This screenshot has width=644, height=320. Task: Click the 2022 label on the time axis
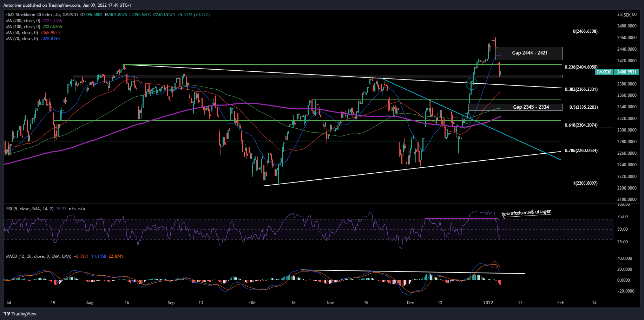pos(488,303)
